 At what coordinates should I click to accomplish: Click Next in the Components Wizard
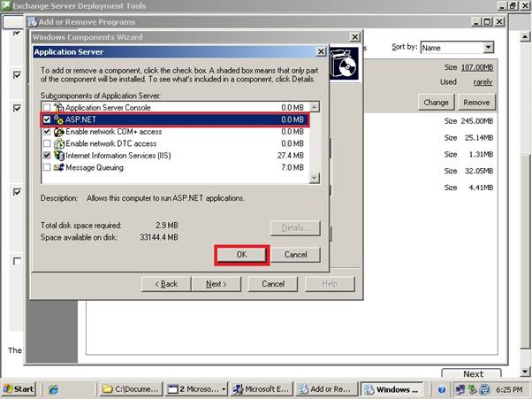pos(217,284)
